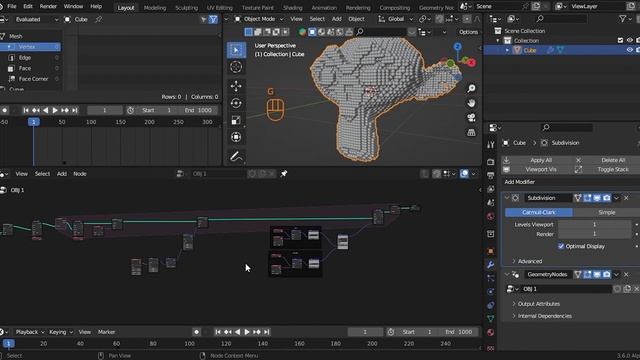Toggle Subdivision modifier viewport display icon
640x360 pixels.
click(x=597, y=198)
